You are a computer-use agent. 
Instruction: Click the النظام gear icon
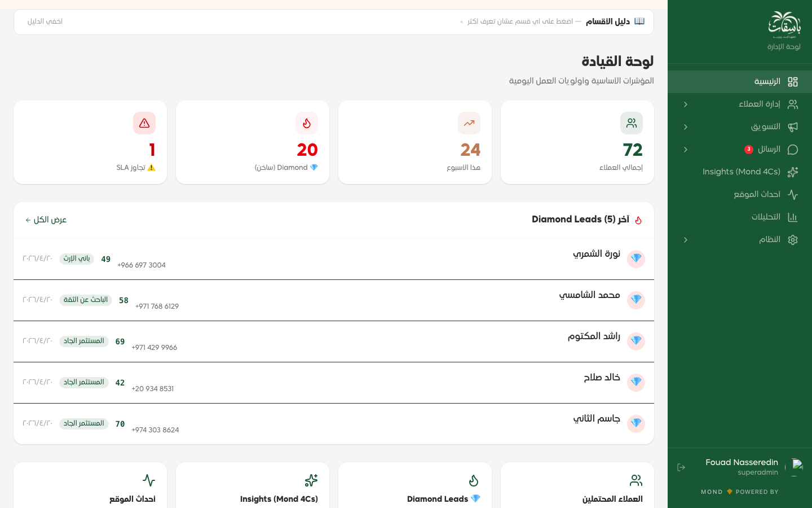tap(793, 240)
